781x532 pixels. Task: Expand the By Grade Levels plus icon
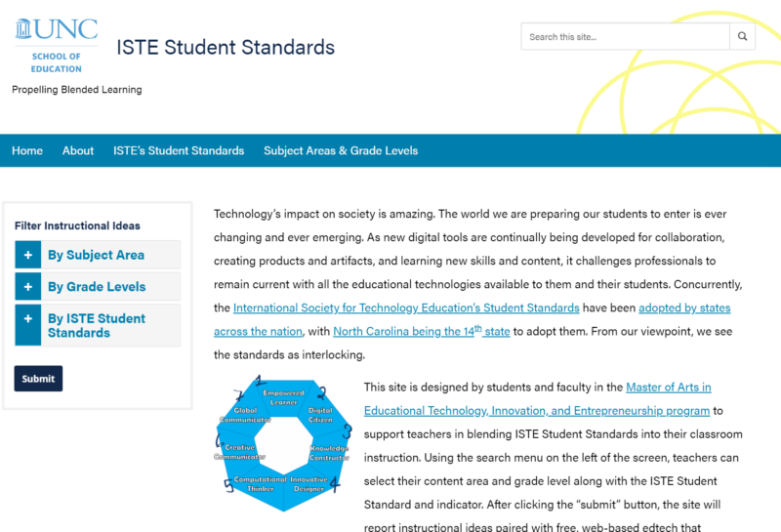tap(28, 286)
